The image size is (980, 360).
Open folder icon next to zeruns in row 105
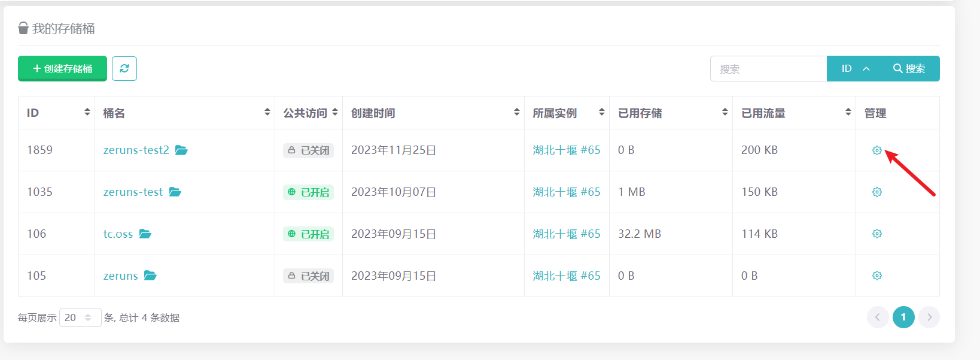[150, 276]
